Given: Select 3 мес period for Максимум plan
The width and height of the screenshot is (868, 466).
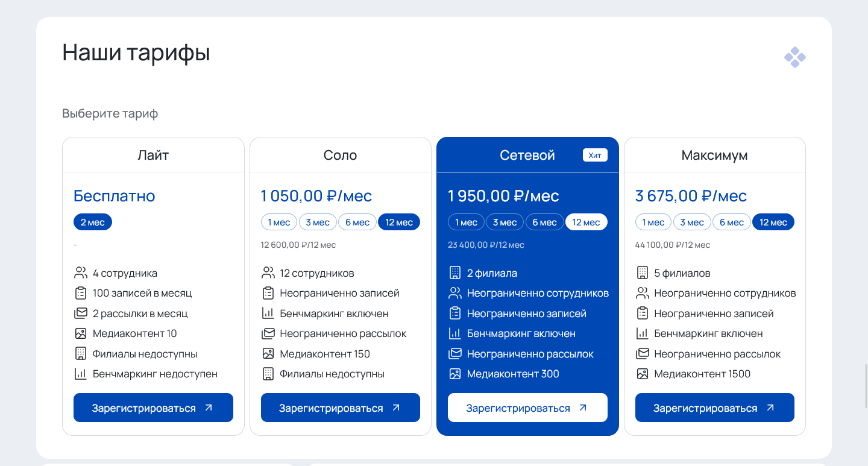Looking at the screenshot, I should point(692,222).
